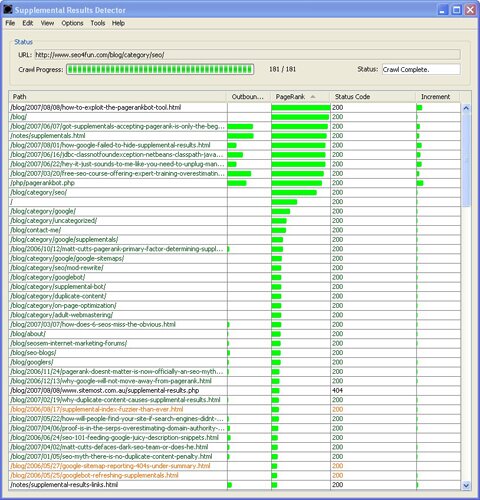
Task: Click the PageRank sort arrow indicator
Action: pos(313,97)
